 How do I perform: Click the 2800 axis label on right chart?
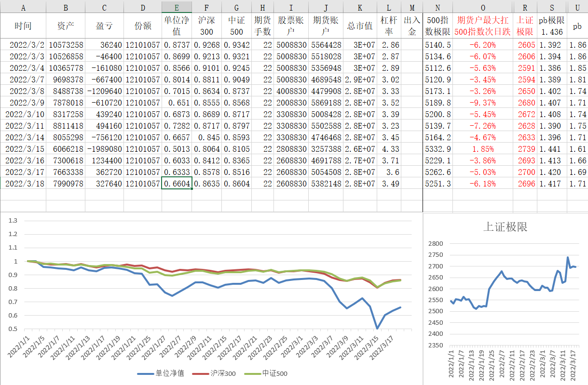tap(434, 244)
